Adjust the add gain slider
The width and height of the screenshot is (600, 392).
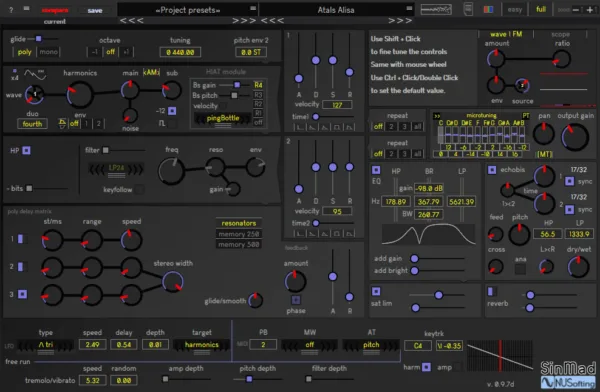[x=438, y=258]
